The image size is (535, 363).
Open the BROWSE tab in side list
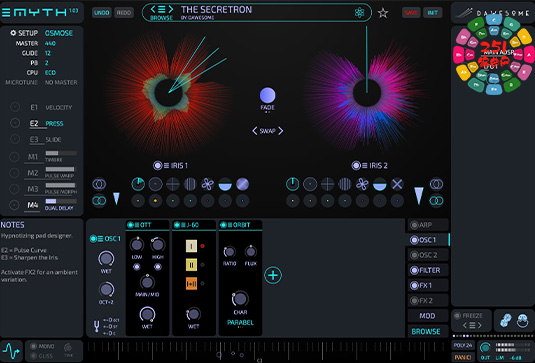428,331
